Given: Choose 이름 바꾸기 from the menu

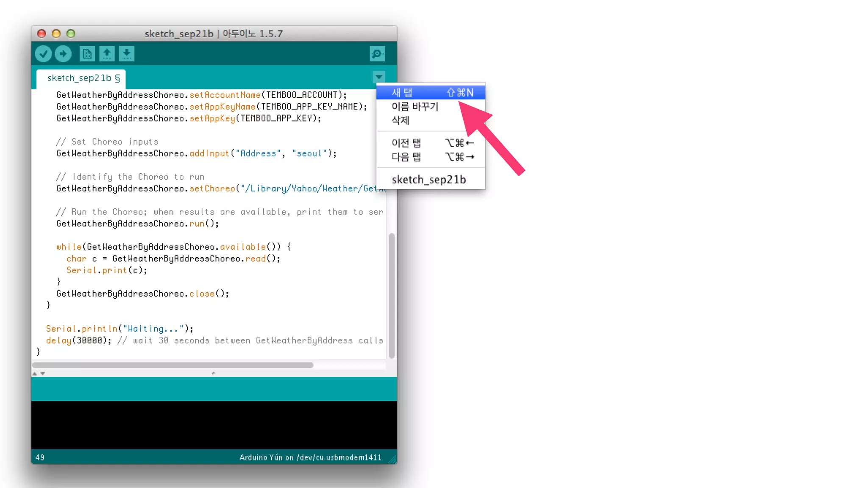Looking at the screenshot, I should click(x=415, y=106).
